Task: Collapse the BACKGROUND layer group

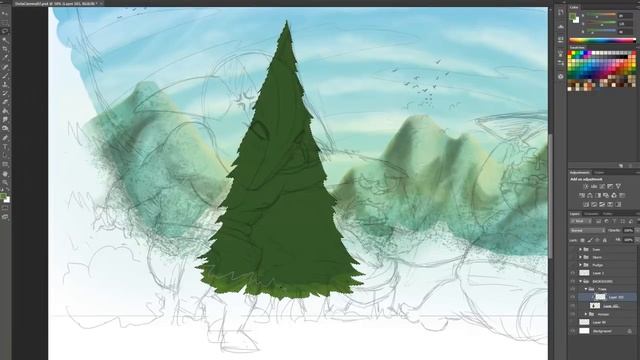Action: tap(580, 281)
